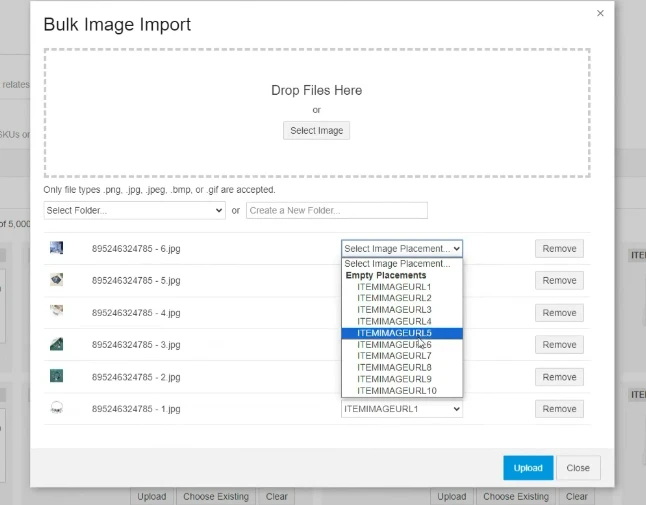The width and height of the screenshot is (646, 505).
Task: Click the Create a New Folder field
Action: pyautogui.click(x=336, y=211)
